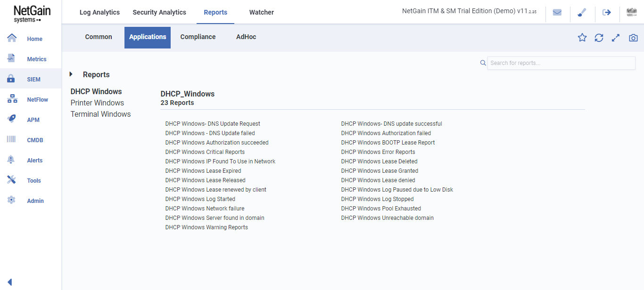Screen dimensions: 644x290
Task: Switch to Log Analytics tab
Action: pyautogui.click(x=99, y=12)
